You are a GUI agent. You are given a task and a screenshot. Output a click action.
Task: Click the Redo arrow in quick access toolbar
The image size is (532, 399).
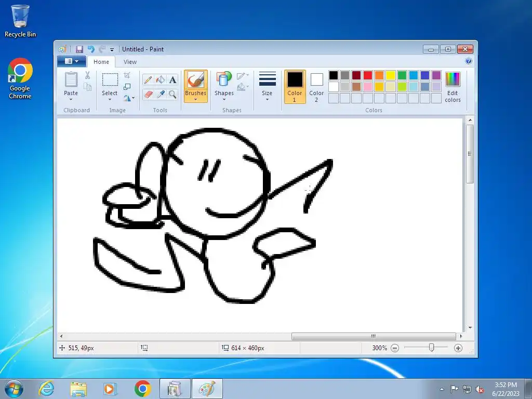click(102, 49)
